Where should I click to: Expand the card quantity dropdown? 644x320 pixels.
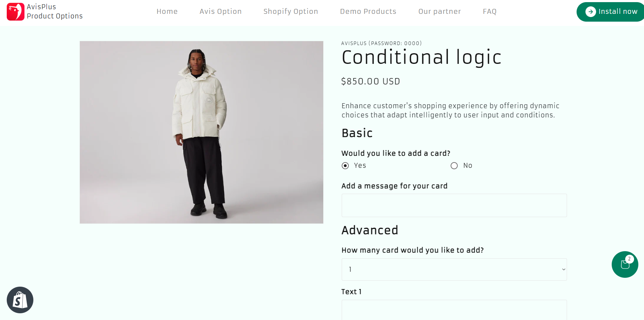454,269
